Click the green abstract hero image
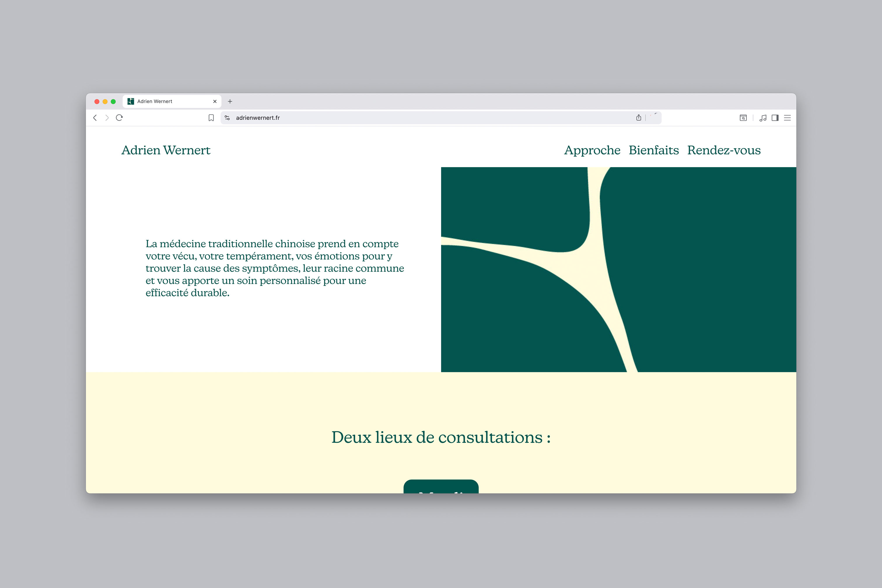The width and height of the screenshot is (882, 588). [x=618, y=269]
